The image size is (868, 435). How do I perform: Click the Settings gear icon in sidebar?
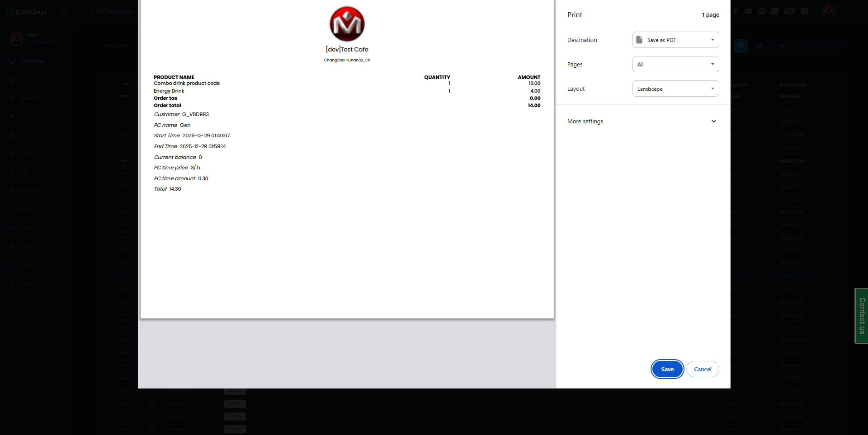[12, 191]
